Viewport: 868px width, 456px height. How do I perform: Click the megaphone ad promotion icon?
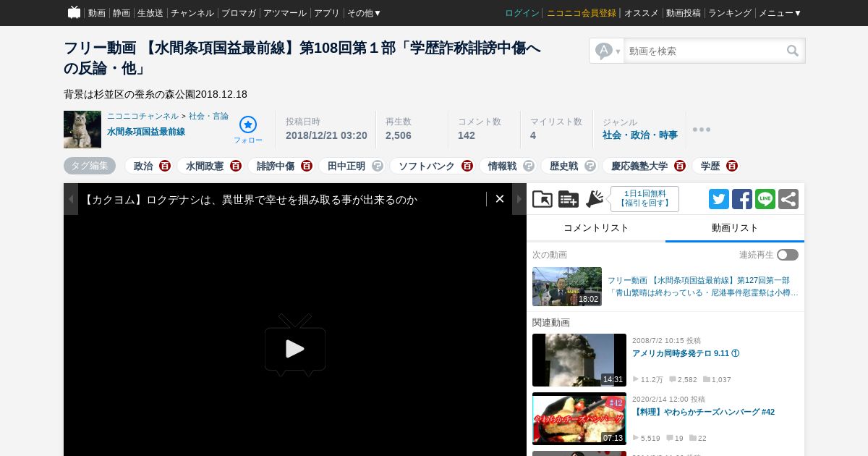(x=595, y=199)
